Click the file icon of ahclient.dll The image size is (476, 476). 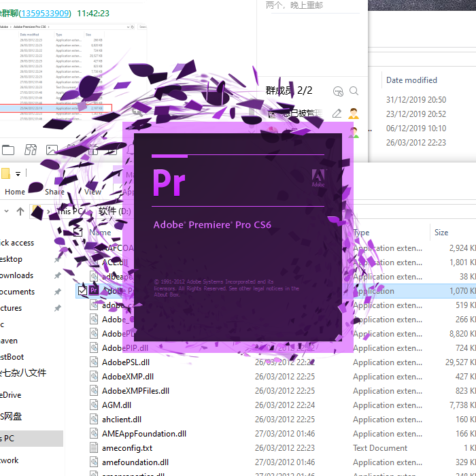94,420
